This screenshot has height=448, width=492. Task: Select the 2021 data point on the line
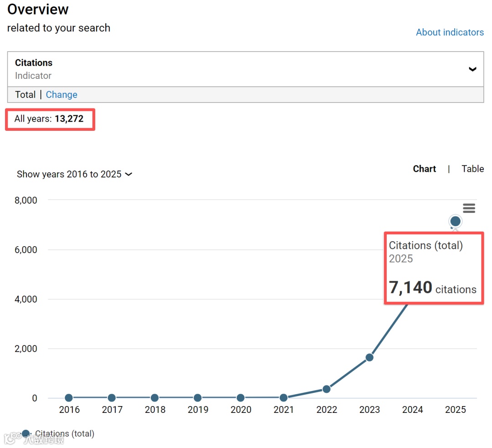click(x=283, y=398)
